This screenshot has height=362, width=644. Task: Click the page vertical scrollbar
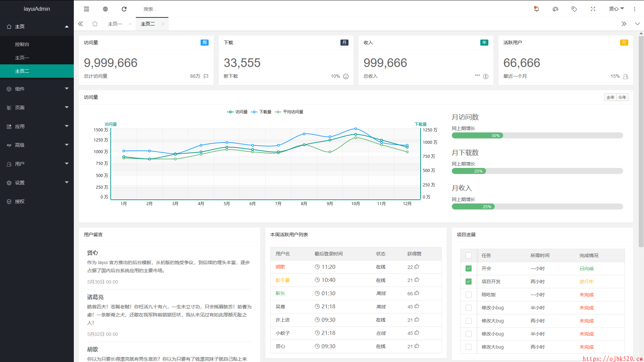click(x=641, y=141)
